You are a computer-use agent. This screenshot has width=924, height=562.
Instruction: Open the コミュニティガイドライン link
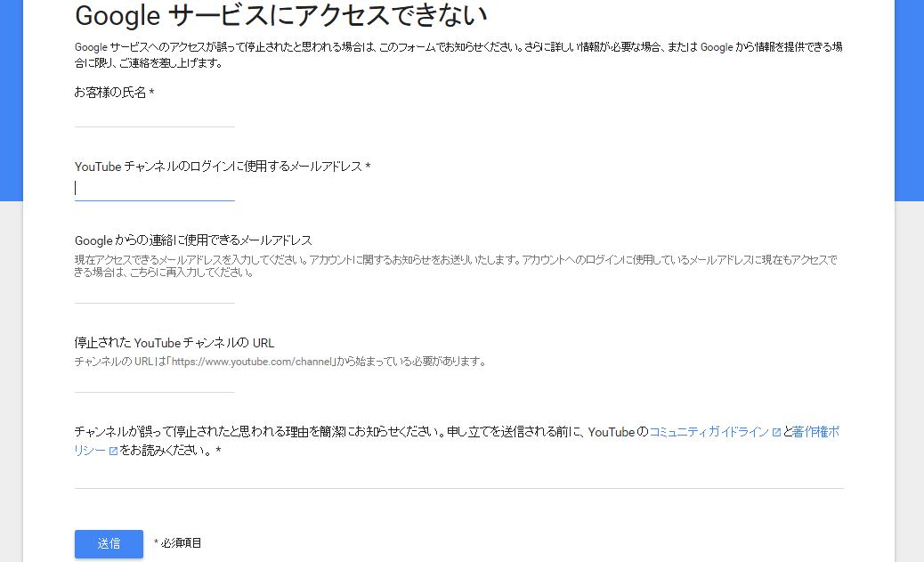tap(709, 432)
